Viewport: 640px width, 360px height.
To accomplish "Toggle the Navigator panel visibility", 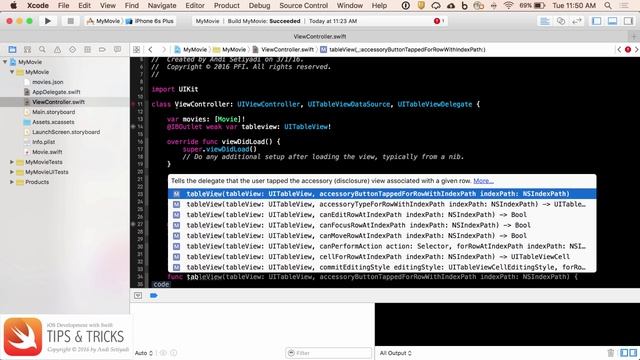I will pos(596,21).
